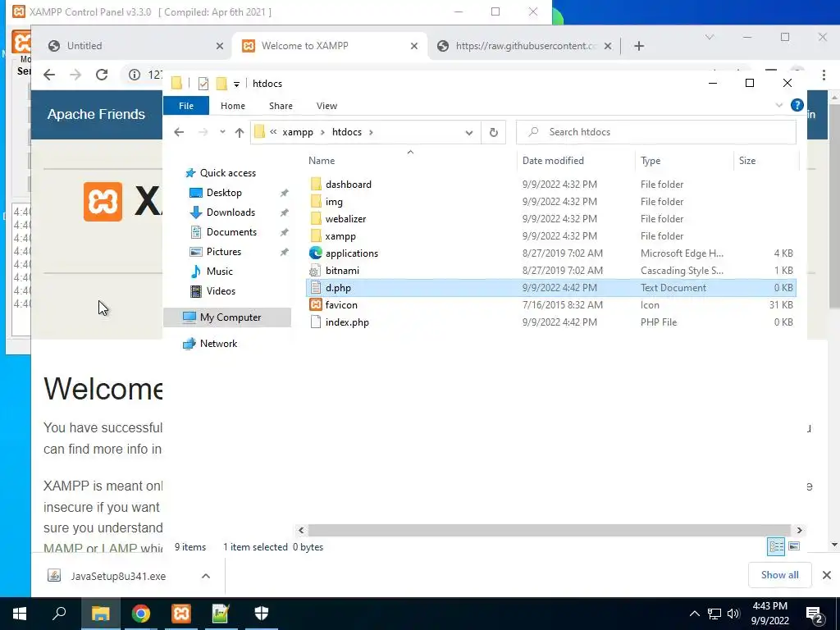Expand chevron after htdocs breadcrumb
The image size is (840, 630).
[x=371, y=132]
